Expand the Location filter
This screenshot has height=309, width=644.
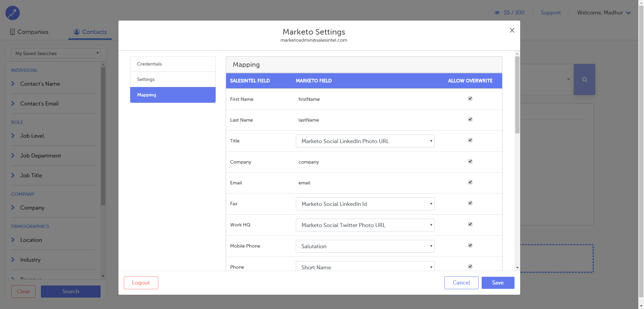(x=53, y=240)
